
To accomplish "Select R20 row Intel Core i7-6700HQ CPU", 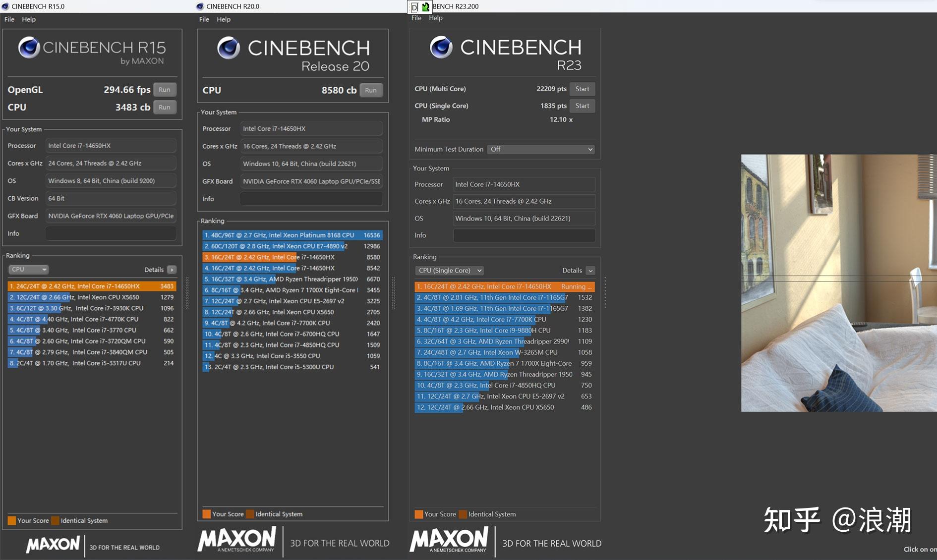I will coord(293,334).
